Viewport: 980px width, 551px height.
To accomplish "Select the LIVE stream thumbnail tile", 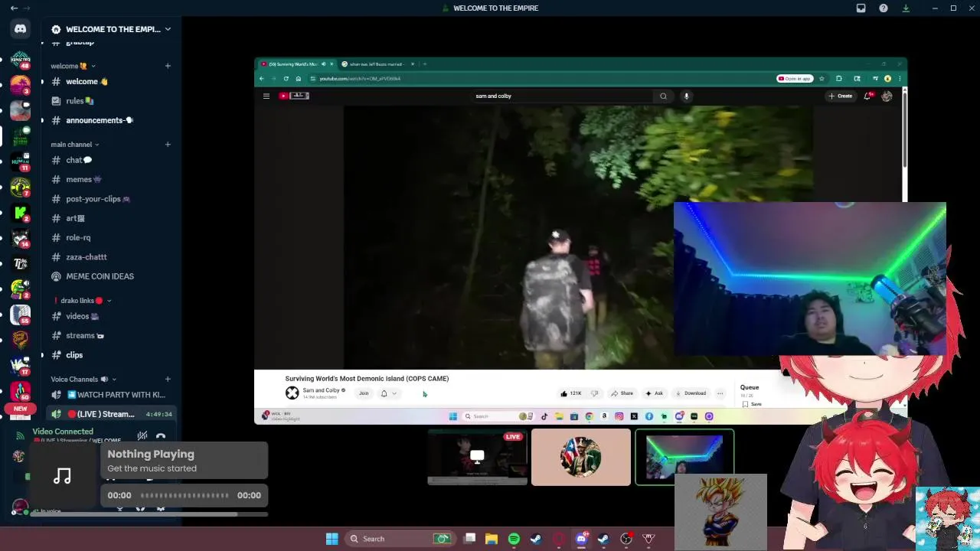I will [477, 457].
